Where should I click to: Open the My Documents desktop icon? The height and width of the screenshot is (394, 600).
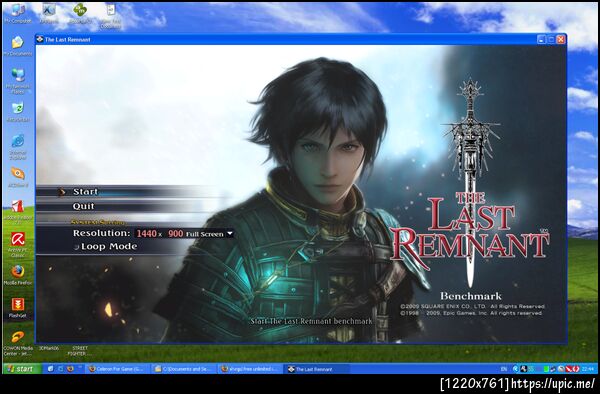coord(18,42)
